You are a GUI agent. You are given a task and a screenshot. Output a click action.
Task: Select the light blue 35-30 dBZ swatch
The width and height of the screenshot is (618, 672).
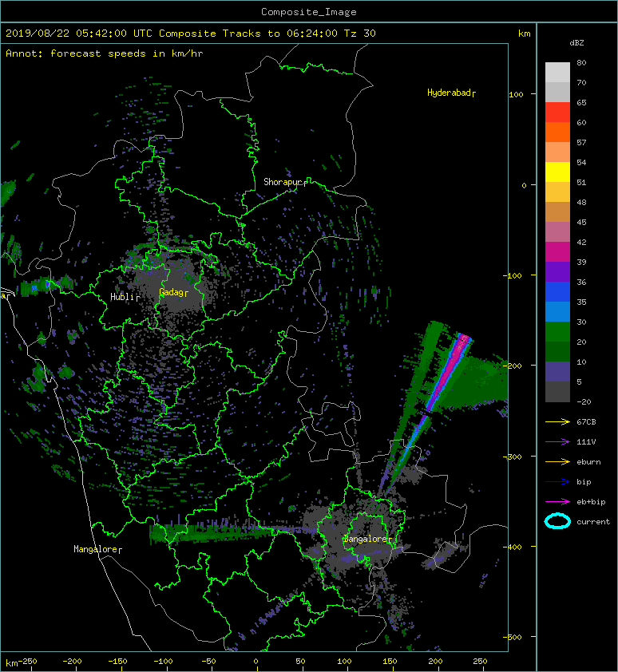557,311
